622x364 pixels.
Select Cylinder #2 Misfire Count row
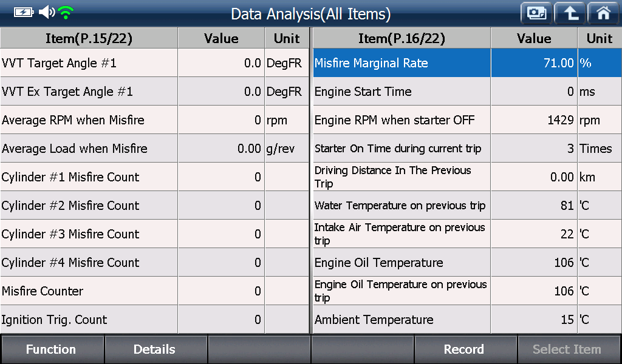click(154, 206)
